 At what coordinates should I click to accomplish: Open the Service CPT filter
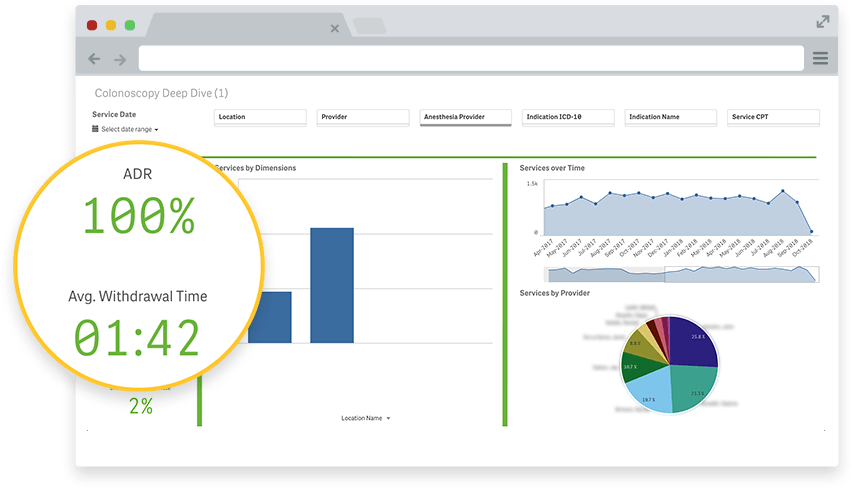(x=774, y=117)
